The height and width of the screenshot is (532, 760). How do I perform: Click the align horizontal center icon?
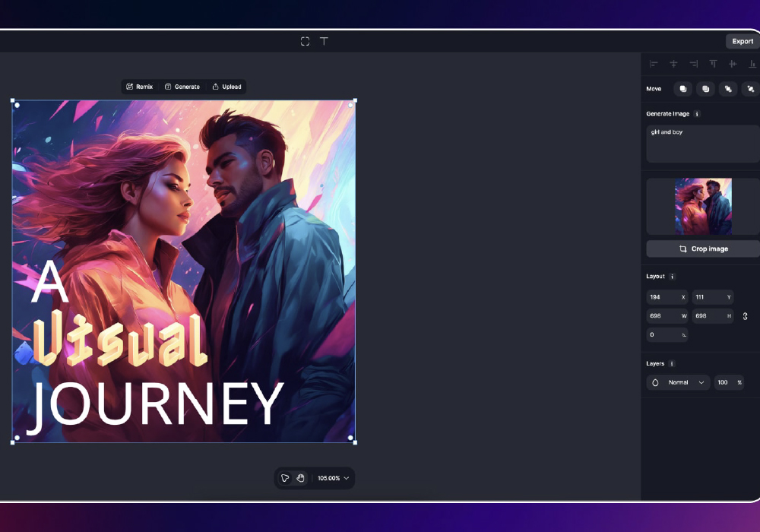point(673,65)
